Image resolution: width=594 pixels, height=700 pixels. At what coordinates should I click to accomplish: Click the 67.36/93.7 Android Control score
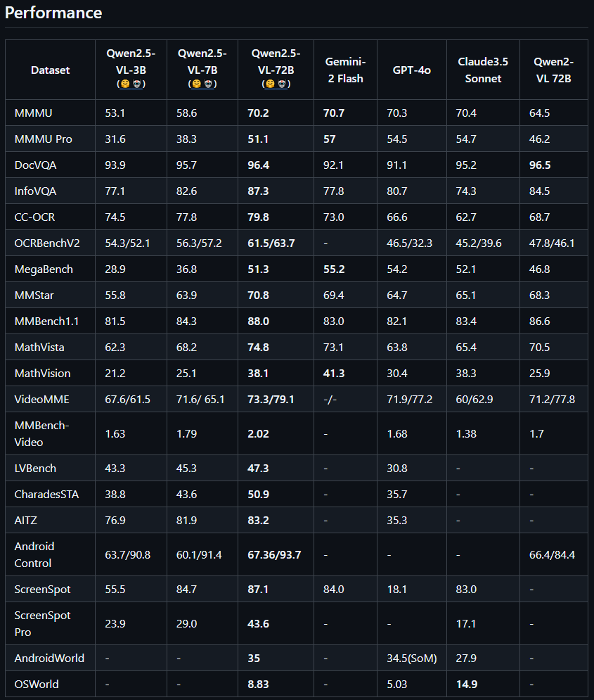pos(274,554)
